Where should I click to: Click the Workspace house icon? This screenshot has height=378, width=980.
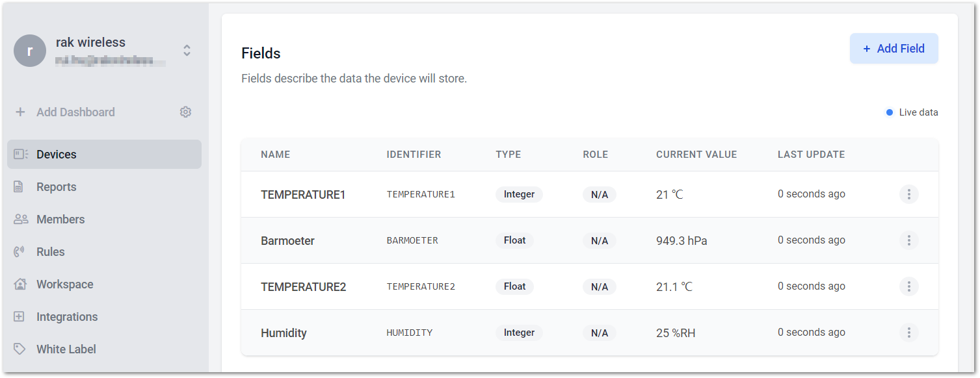20,284
